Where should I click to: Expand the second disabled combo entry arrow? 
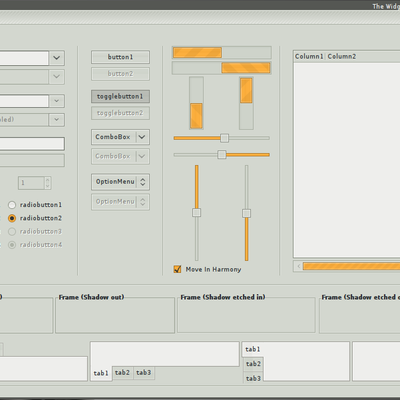click(57, 77)
